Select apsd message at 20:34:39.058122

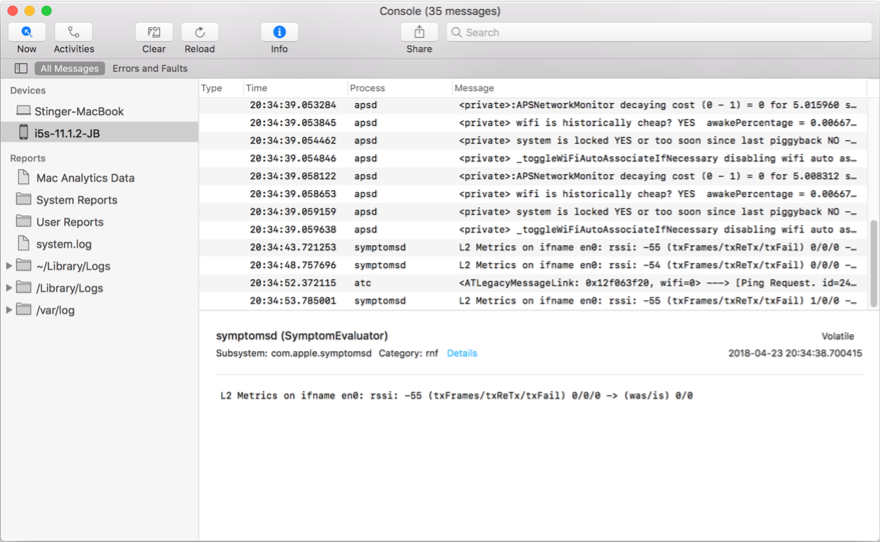pyautogui.click(x=534, y=176)
